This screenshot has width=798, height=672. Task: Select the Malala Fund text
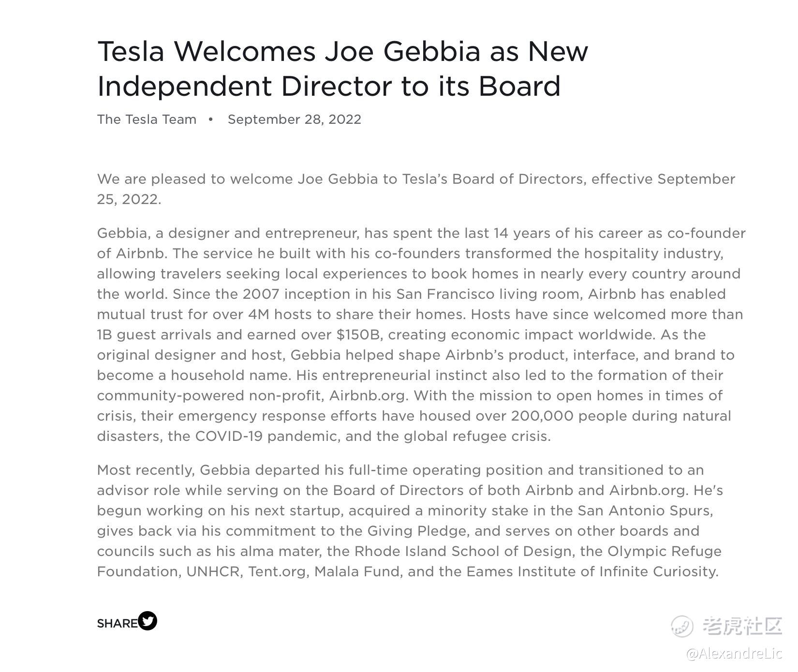(358, 572)
